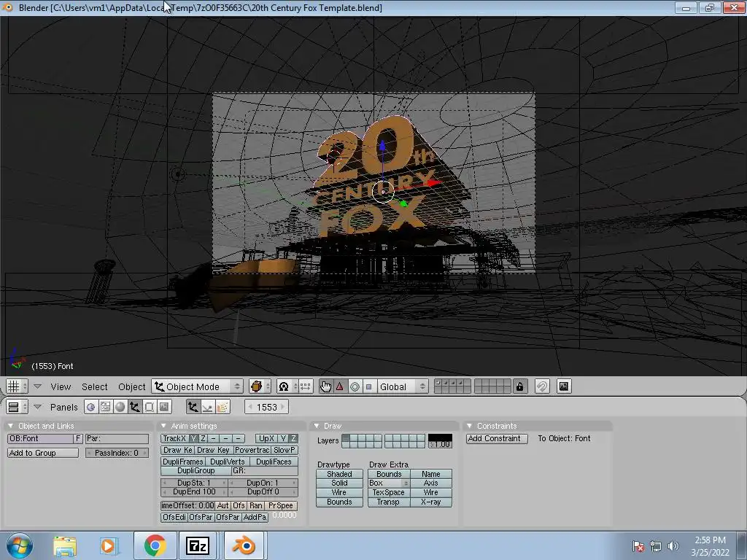Open Windows Explorer from the taskbar

click(65, 545)
